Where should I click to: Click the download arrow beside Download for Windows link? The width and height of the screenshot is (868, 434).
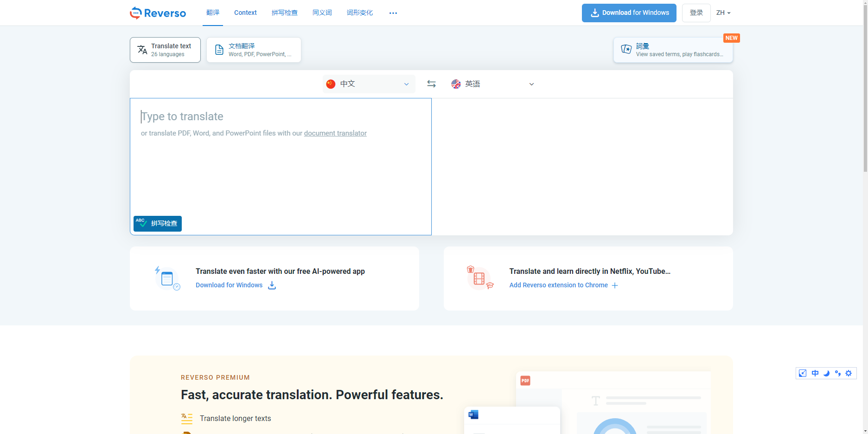pos(272,285)
